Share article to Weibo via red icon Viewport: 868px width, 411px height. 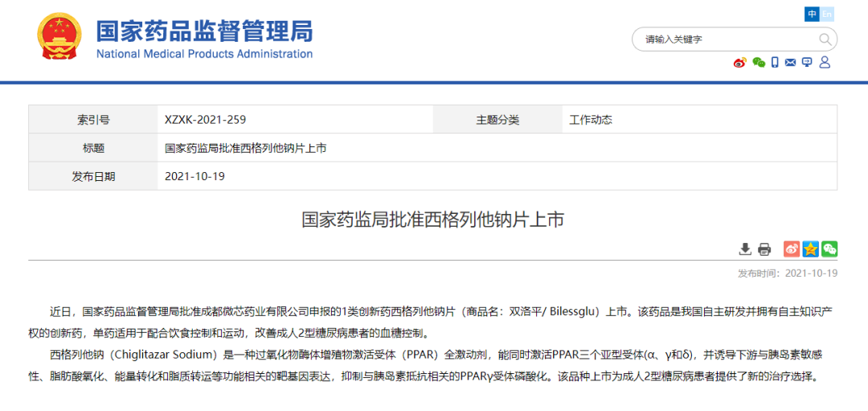click(x=792, y=249)
